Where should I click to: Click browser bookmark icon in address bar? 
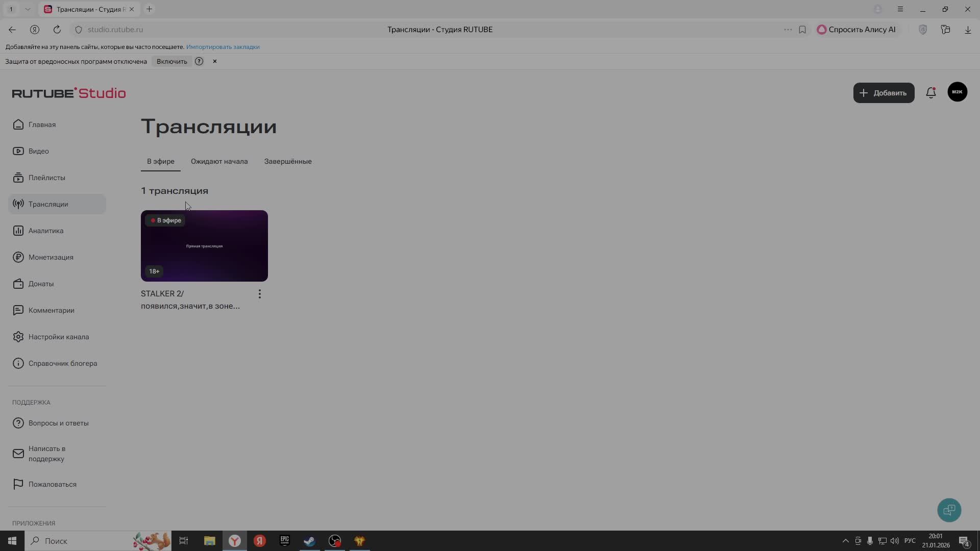pos(802,30)
